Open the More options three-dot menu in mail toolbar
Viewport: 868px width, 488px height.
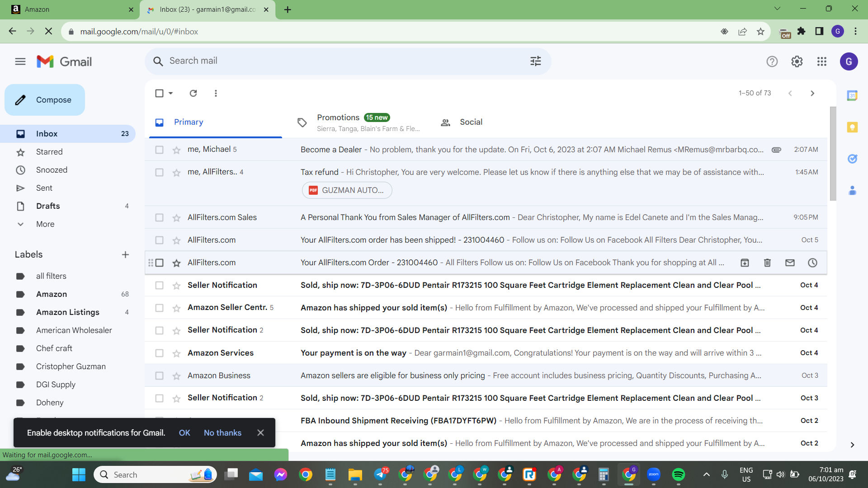[216, 93]
